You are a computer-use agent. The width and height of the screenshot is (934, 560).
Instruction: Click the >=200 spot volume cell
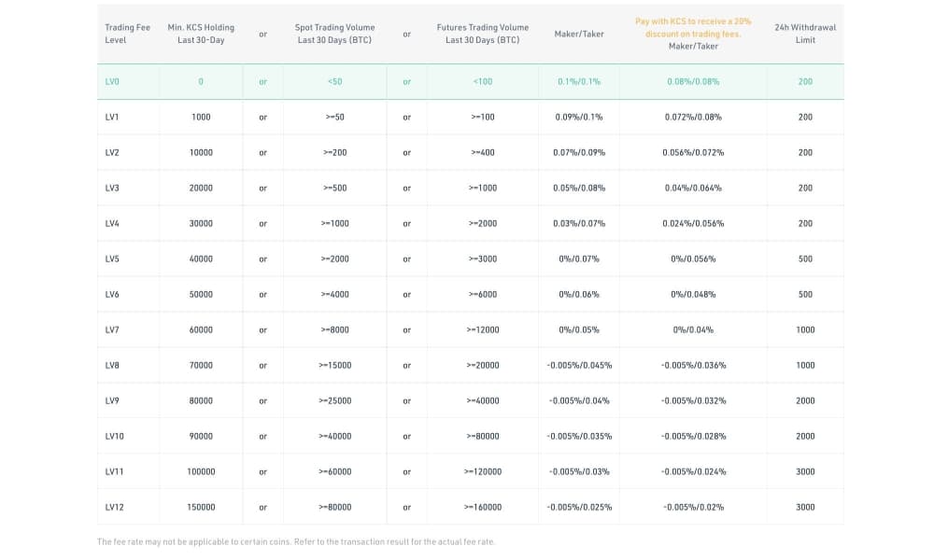tap(334, 152)
